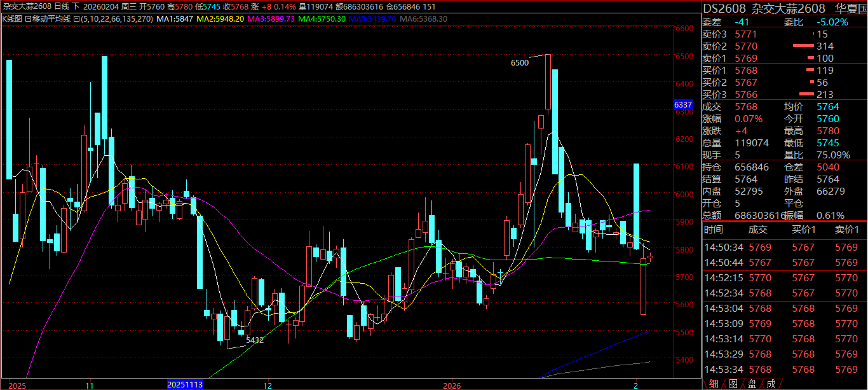Click the 5432 low price annotation
Screen dimensions: 868x390
click(254, 340)
